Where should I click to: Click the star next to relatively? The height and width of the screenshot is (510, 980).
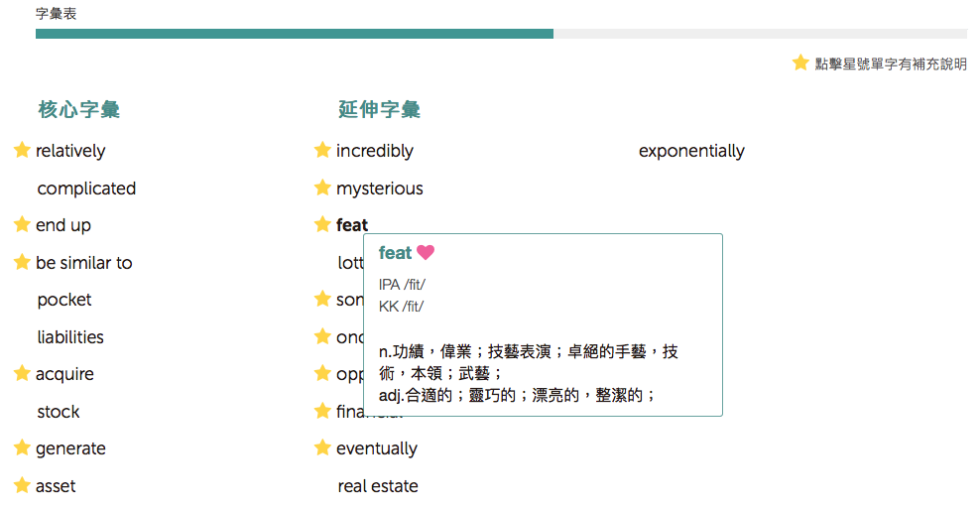22,150
